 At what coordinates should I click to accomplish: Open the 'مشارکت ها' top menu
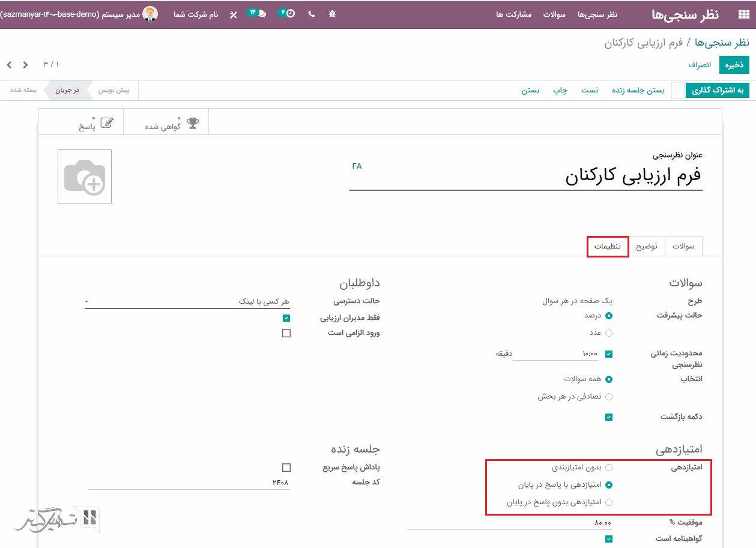click(513, 14)
